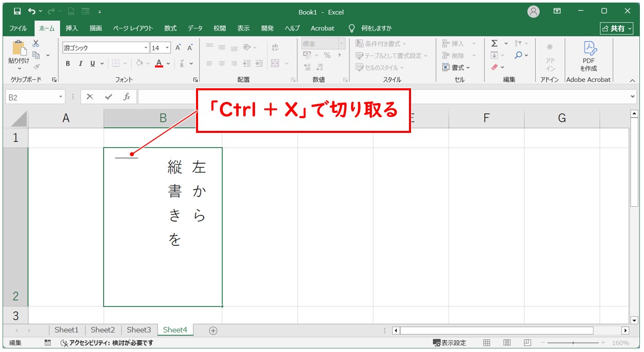Switch to Page Layout view in the status bar
Screen dimensions: 644x352
tap(507, 343)
